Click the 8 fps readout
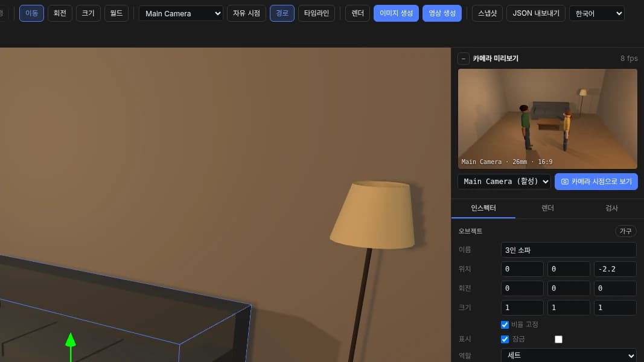 click(629, 59)
